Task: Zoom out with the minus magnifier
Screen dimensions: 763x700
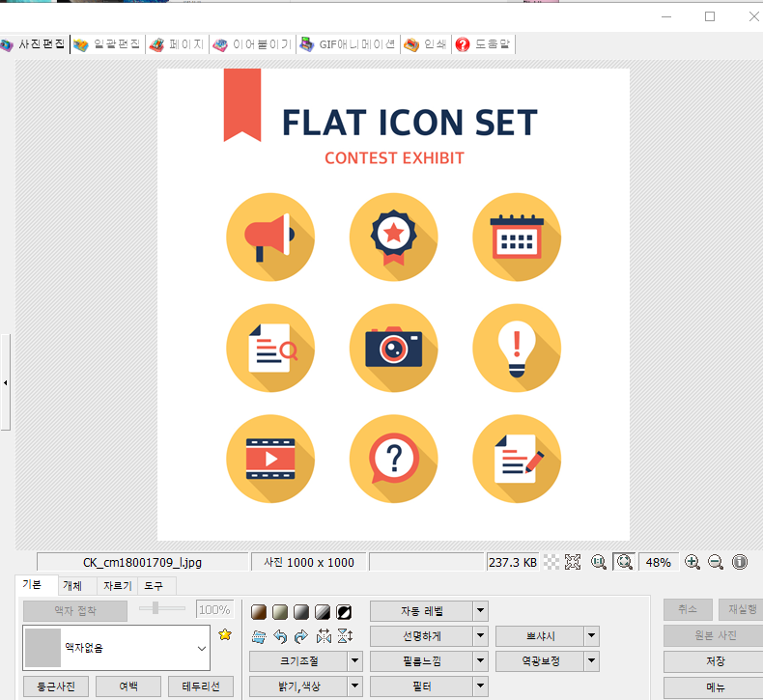Action: coord(716,562)
